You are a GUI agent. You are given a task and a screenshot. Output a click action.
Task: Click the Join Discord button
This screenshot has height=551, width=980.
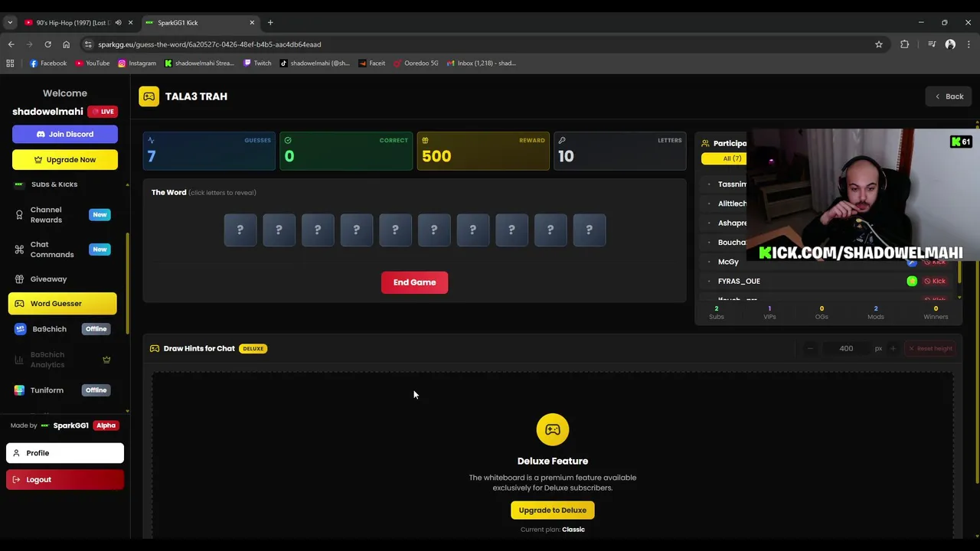(x=65, y=134)
